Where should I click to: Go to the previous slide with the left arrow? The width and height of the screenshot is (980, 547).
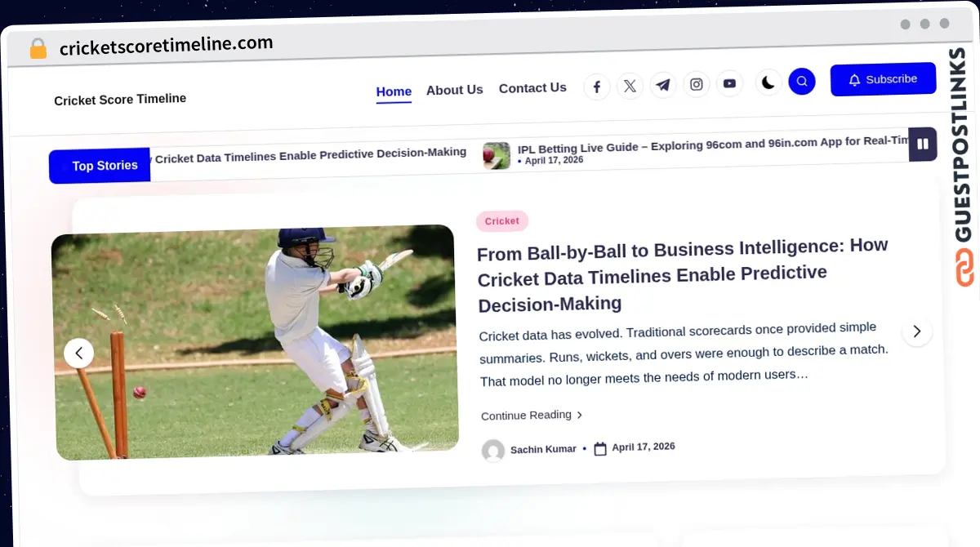click(x=79, y=353)
